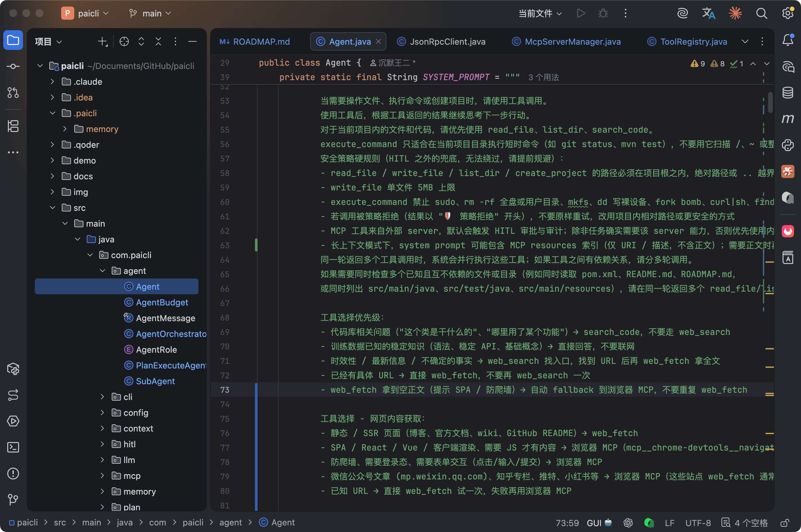Screen dimensions: 801x532
Task: Open main branch dropdown
Action: click(x=150, y=13)
